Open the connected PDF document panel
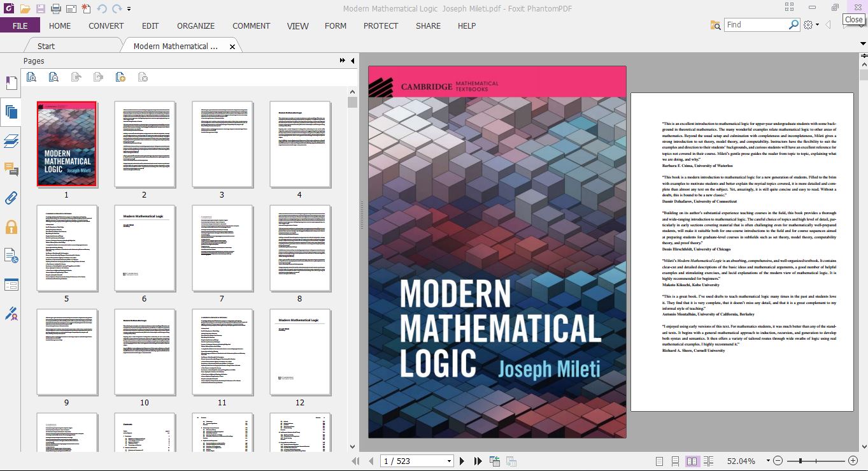Image resolution: width=868 pixels, height=471 pixels. [11, 256]
